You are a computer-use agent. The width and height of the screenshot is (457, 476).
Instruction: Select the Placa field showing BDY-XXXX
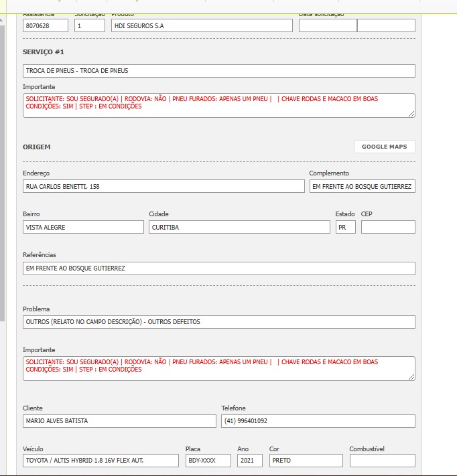pyautogui.click(x=208, y=461)
